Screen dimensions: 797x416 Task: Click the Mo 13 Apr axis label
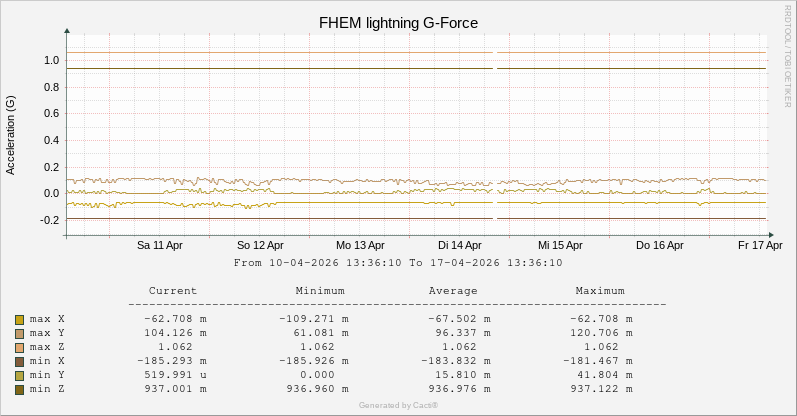(x=360, y=245)
